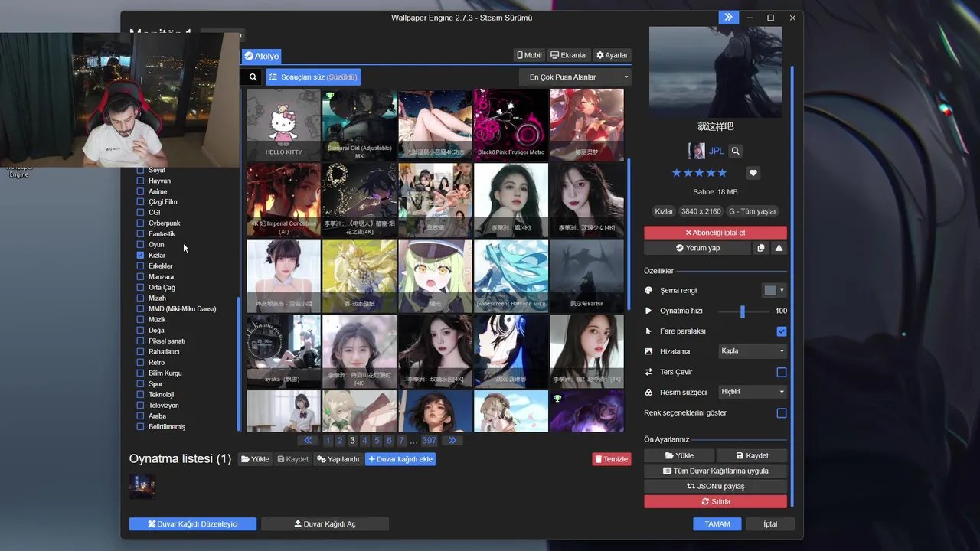Report wallpaper with warning triangle icon

tap(779, 248)
